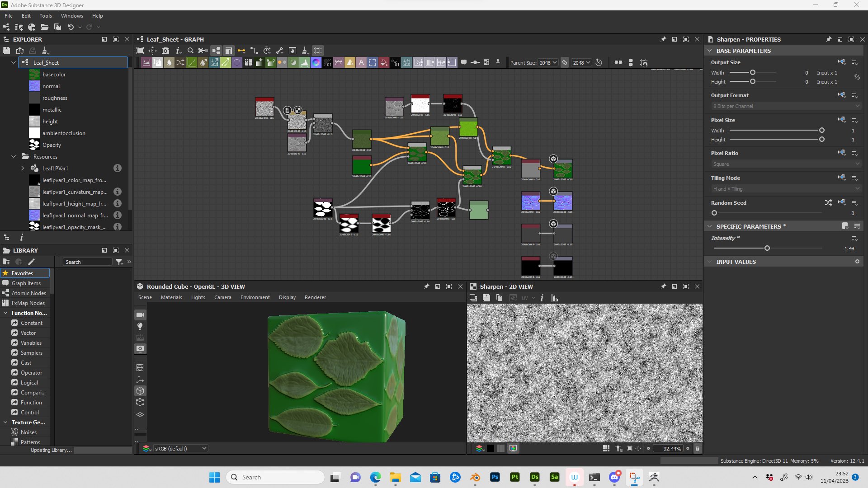868x488 pixels.
Task: Open the search tool in the graph toolbar
Action: [x=190, y=51]
